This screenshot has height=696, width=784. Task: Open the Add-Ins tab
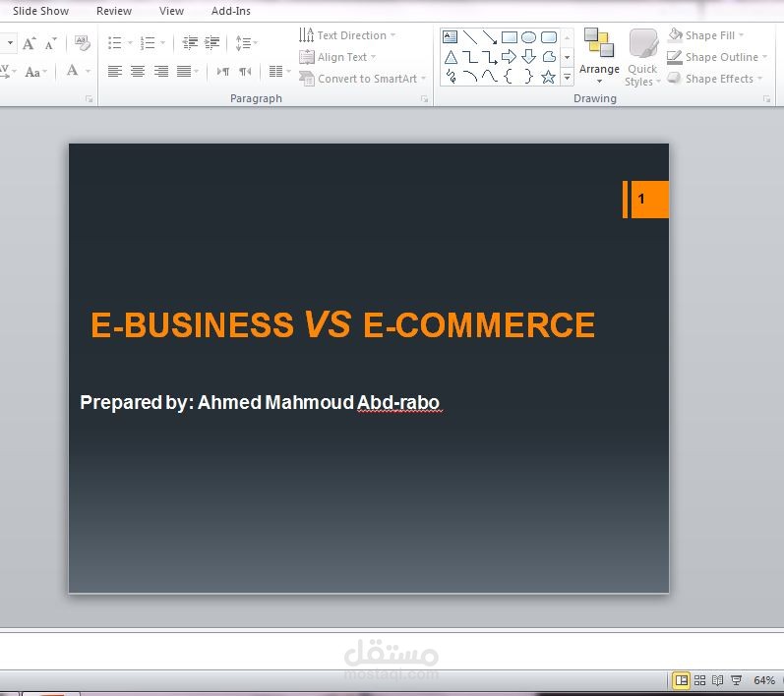[230, 11]
